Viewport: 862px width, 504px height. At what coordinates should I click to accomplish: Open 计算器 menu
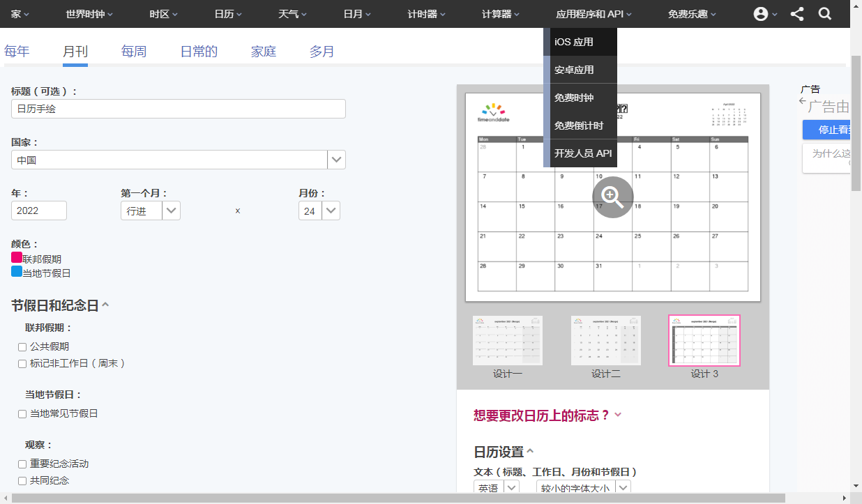click(x=501, y=14)
